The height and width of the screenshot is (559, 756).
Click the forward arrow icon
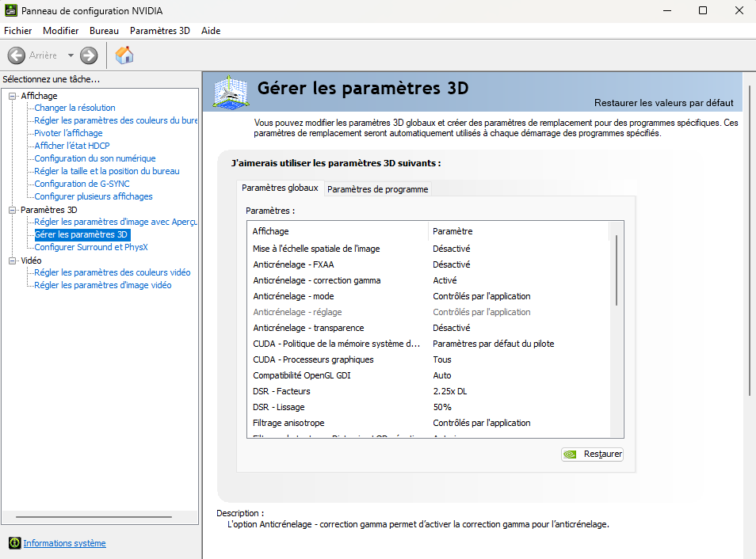[89, 55]
